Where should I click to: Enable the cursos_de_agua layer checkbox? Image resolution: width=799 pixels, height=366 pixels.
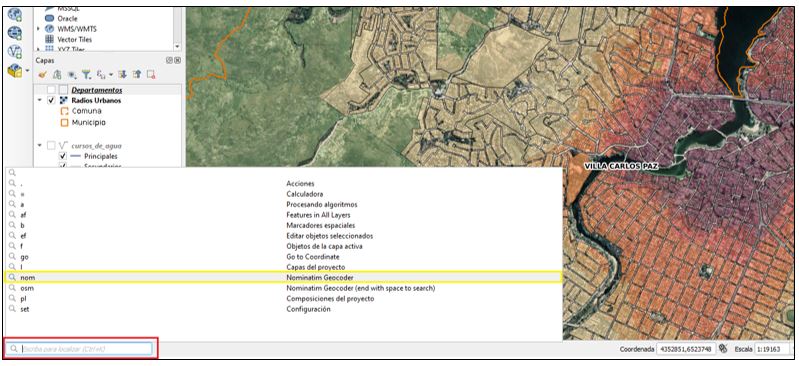tap(51, 146)
